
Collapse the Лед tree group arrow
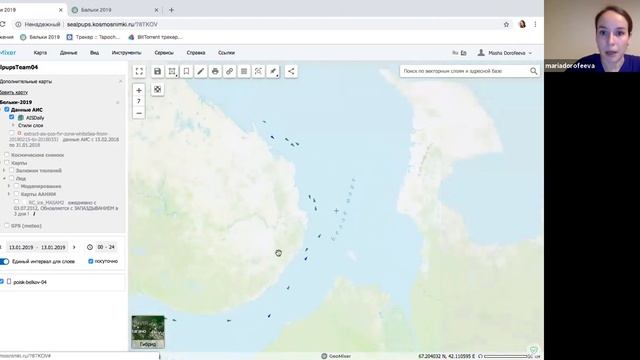tap(4, 178)
